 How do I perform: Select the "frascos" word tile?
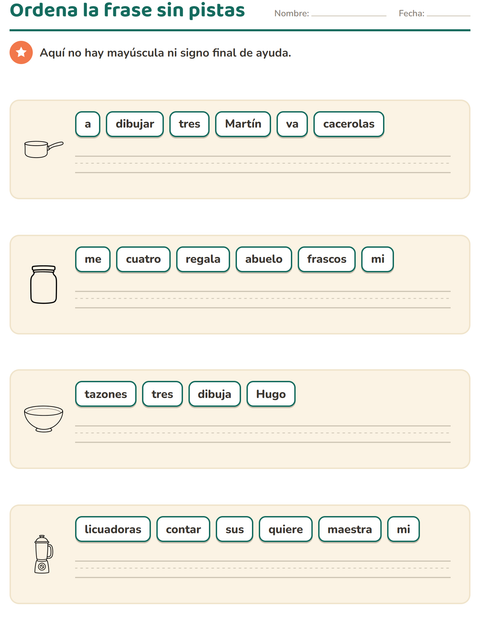(x=327, y=259)
